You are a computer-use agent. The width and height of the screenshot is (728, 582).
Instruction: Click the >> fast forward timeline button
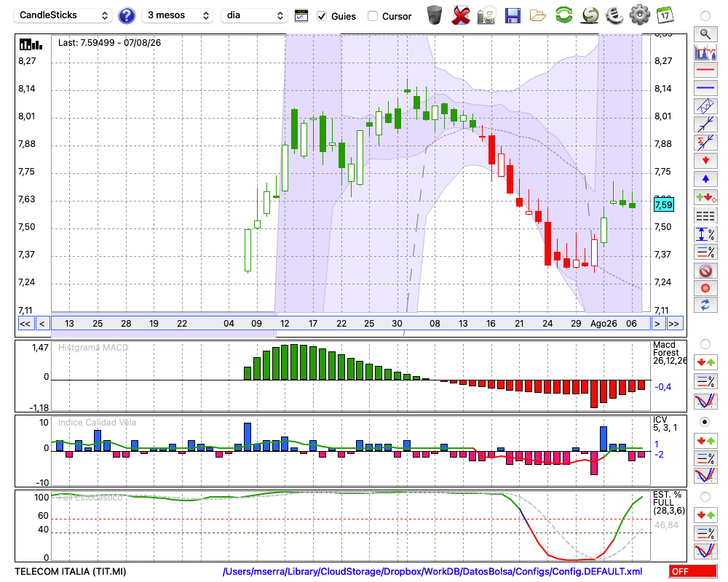(674, 324)
